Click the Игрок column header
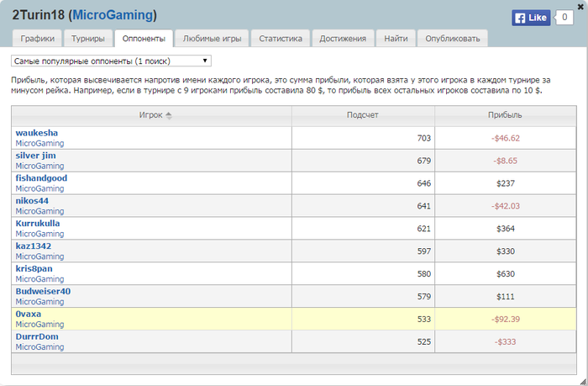588x386 pixels. tap(151, 116)
